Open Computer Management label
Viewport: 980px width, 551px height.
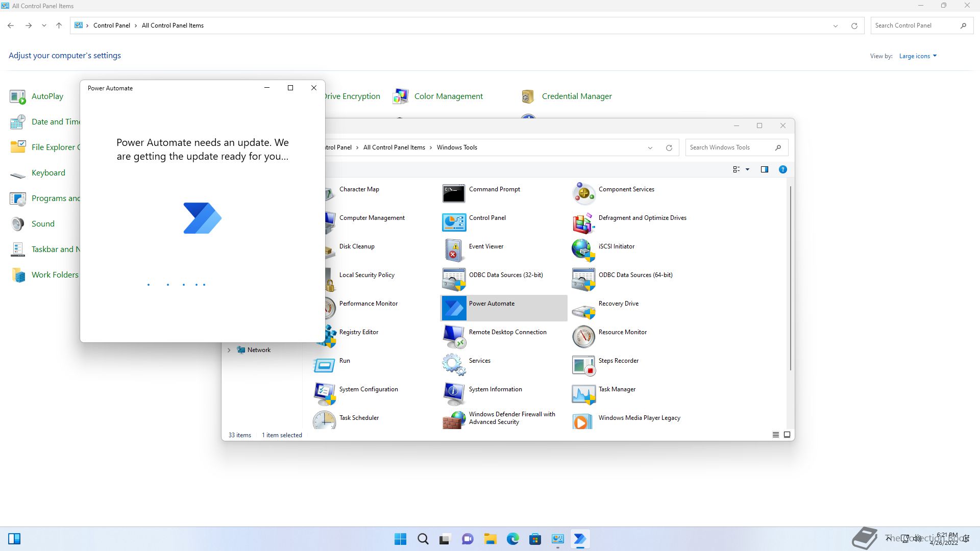point(372,218)
